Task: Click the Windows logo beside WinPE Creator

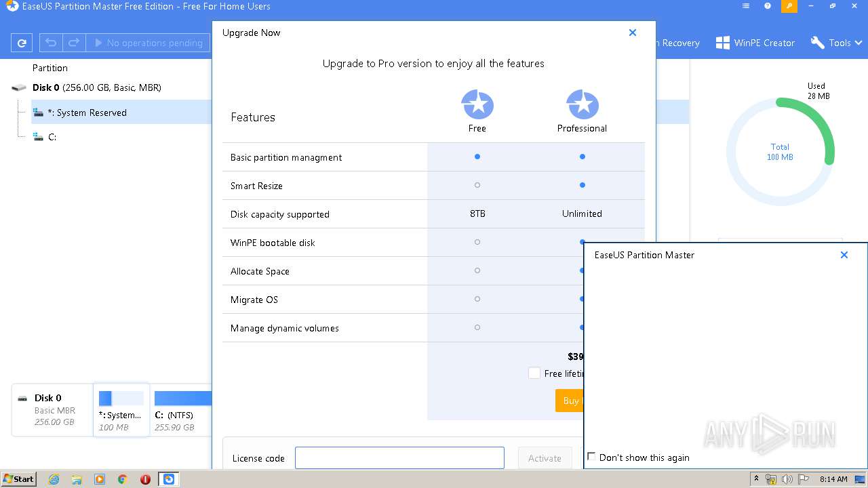Action: point(722,43)
